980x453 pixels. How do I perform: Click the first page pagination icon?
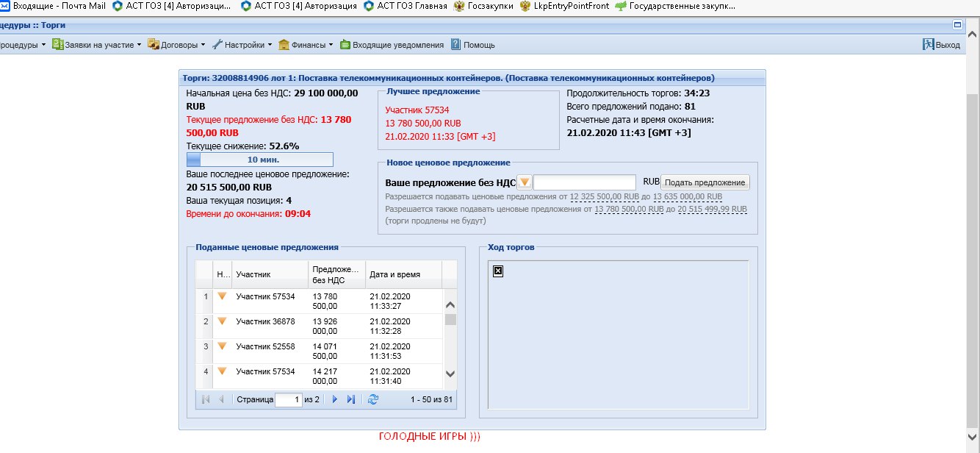click(205, 399)
